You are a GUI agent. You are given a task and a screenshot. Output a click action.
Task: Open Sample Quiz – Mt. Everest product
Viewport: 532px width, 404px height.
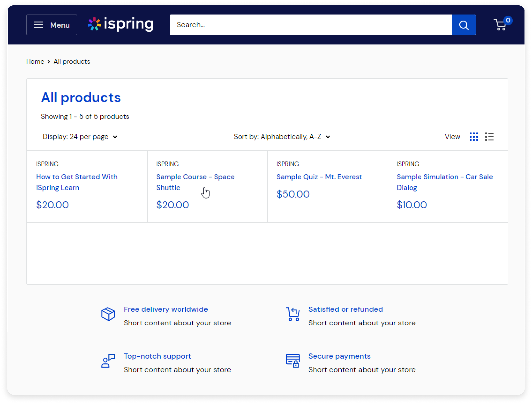(319, 177)
